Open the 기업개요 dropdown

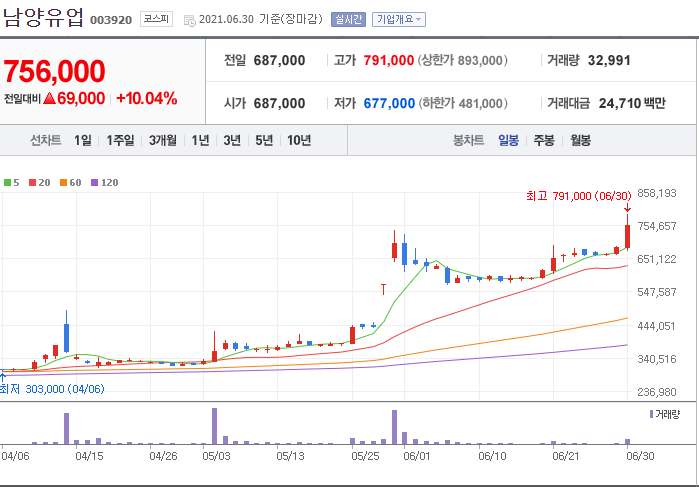(399, 20)
